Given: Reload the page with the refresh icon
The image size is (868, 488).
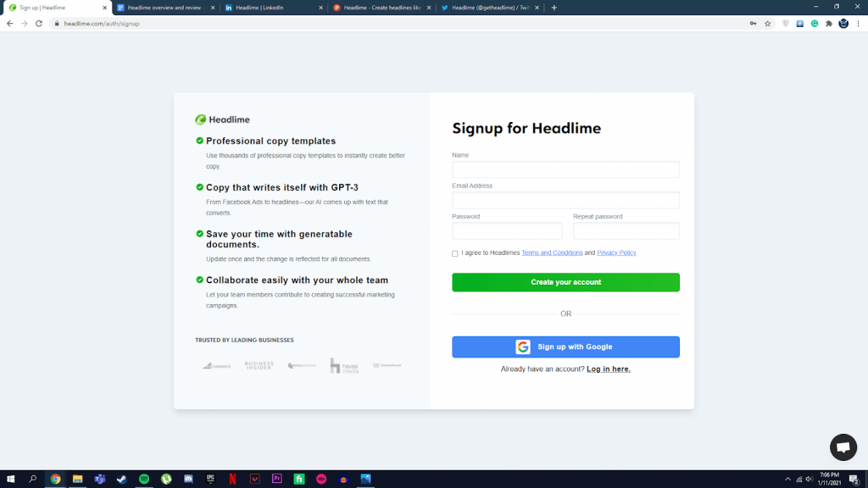Looking at the screenshot, I should (39, 24).
